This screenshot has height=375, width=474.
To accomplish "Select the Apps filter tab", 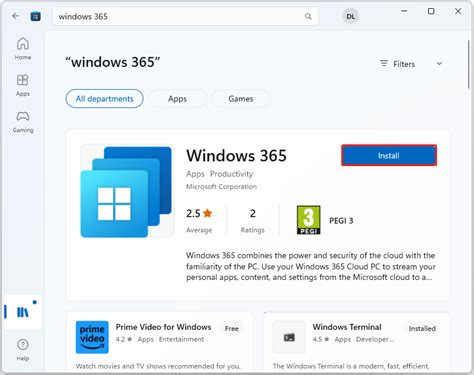I will (x=177, y=99).
